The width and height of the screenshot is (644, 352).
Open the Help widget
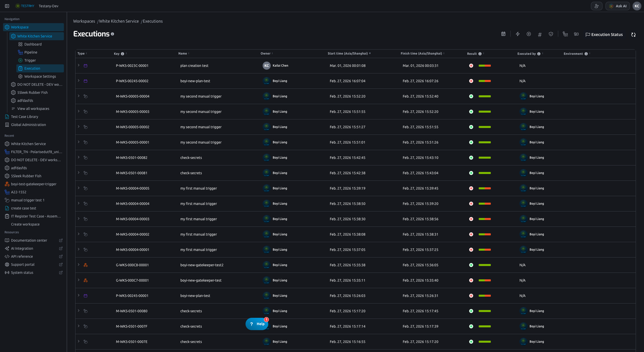(257, 324)
